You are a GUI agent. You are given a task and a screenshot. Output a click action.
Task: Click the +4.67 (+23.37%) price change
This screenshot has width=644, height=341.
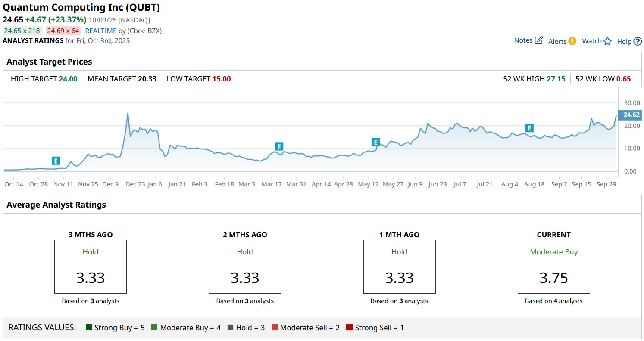click(55, 19)
